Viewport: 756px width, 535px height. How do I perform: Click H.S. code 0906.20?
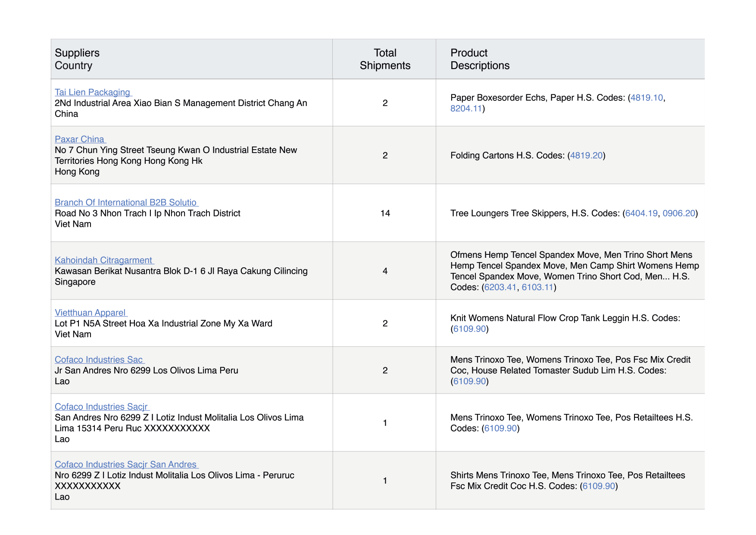[x=679, y=213]
